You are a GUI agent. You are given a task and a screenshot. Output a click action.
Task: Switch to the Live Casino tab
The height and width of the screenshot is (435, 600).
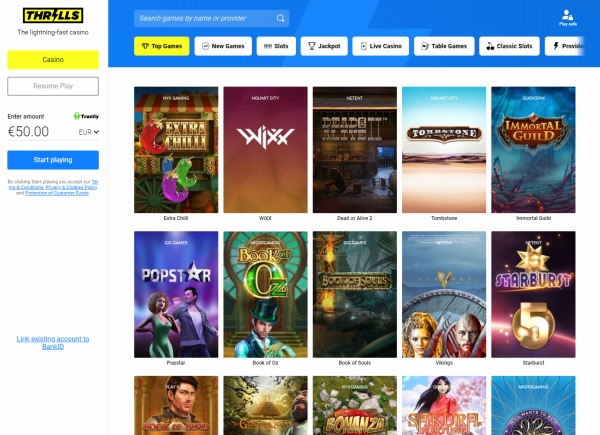(380, 46)
